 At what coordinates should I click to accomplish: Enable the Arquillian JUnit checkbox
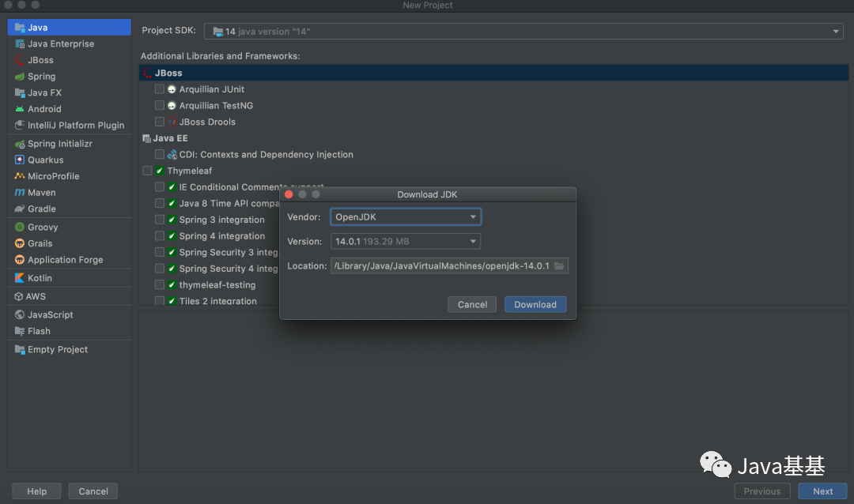[160, 89]
